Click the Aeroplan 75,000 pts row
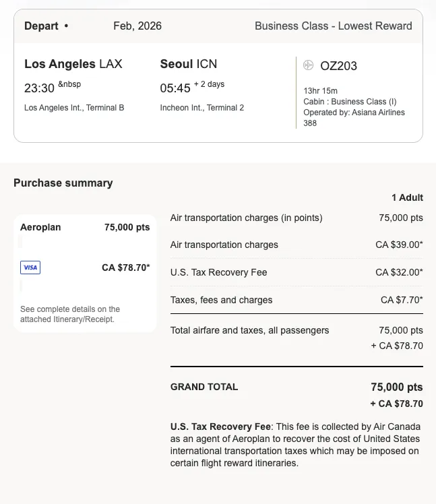 click(85, 227)
